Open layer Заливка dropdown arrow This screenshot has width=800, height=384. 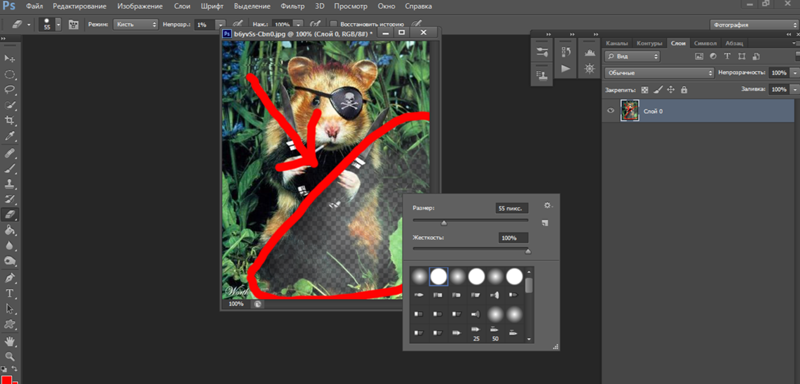[794, 89]
